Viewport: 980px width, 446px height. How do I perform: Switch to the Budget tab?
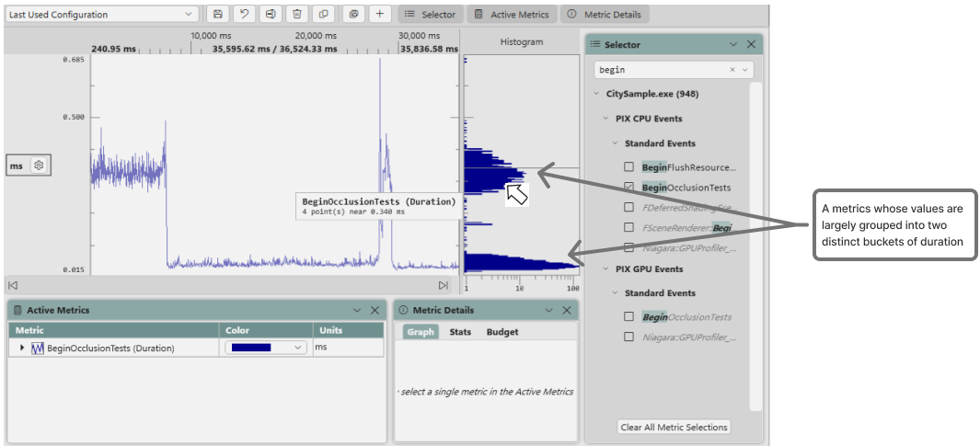[502, 332]
